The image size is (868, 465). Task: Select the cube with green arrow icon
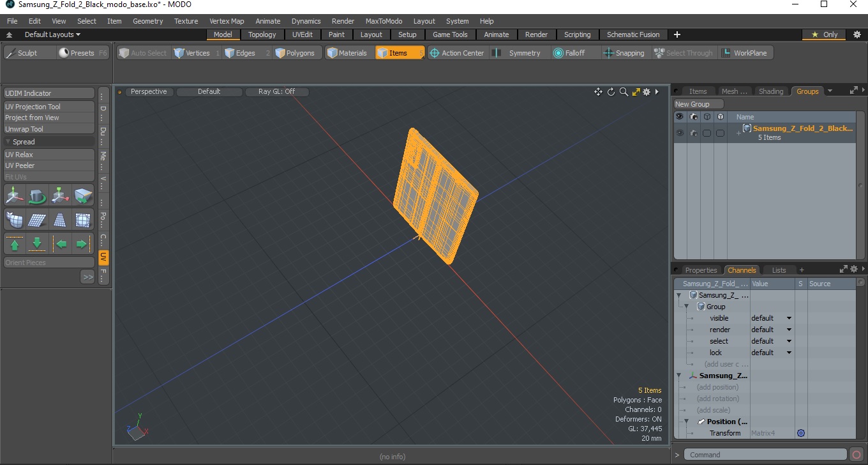click(x=83, y=195)
